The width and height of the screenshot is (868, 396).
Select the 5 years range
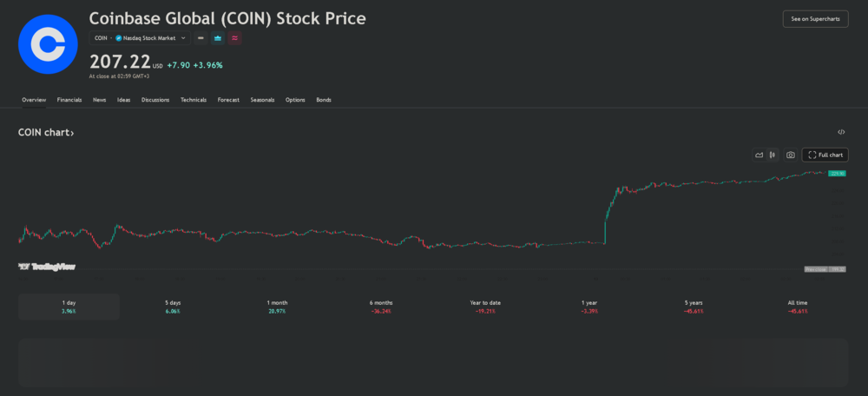[x=694, y=307]
